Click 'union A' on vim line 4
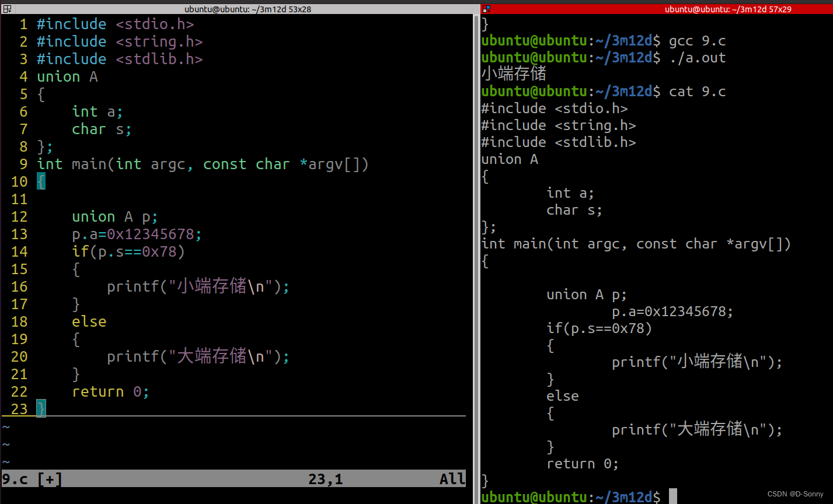This screenshot has height=504, width=833. 67,77
